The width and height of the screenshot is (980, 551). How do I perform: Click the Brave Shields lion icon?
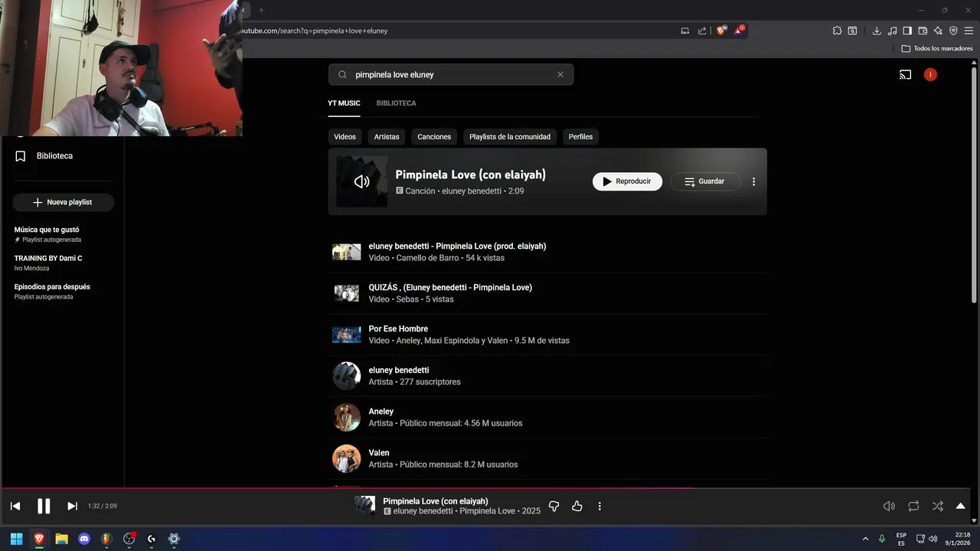coord(721,31)
